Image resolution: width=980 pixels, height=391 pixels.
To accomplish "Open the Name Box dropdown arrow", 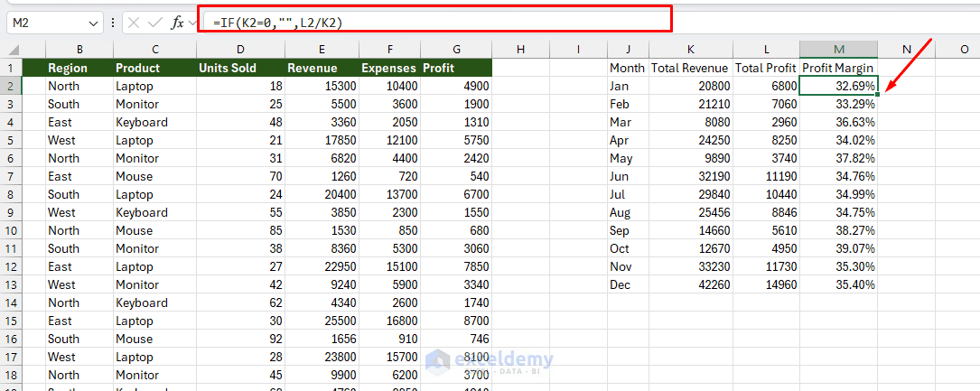I will point(94,23).
